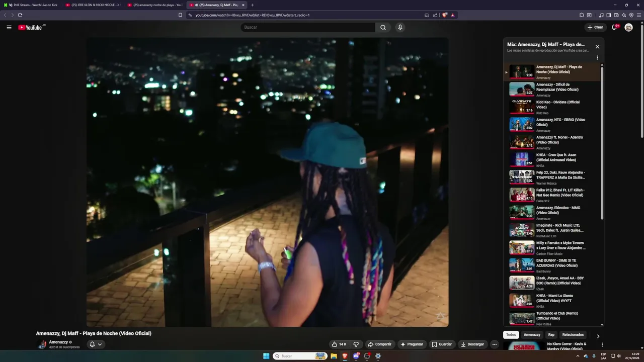644x362 pixels.
Task: Click the Descargar download button
Action: [472, 344]
